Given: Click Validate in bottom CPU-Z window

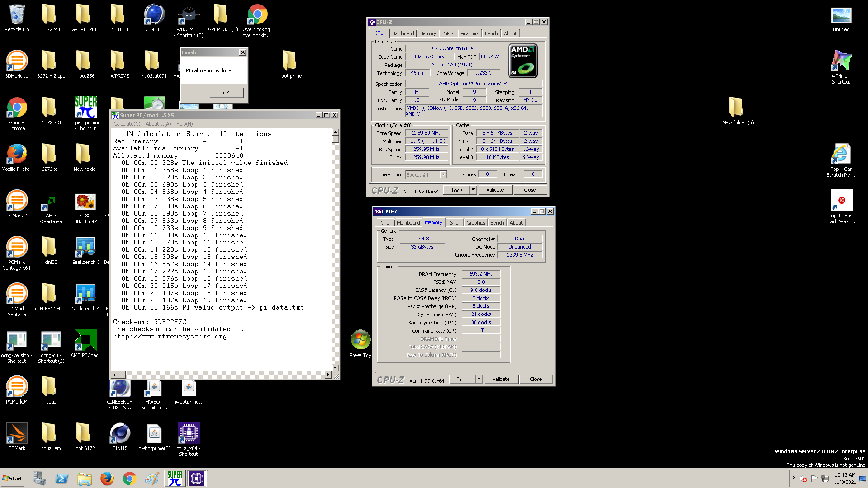Looking at the screenshot, I should coord(501,379).
